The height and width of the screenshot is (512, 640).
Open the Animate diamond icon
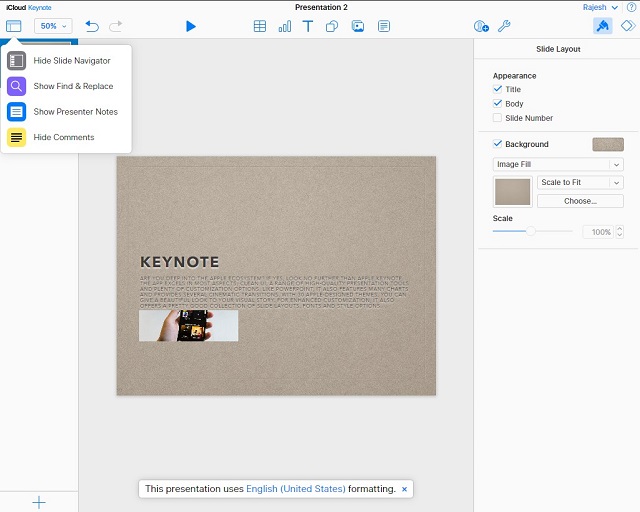click(628, 26)
